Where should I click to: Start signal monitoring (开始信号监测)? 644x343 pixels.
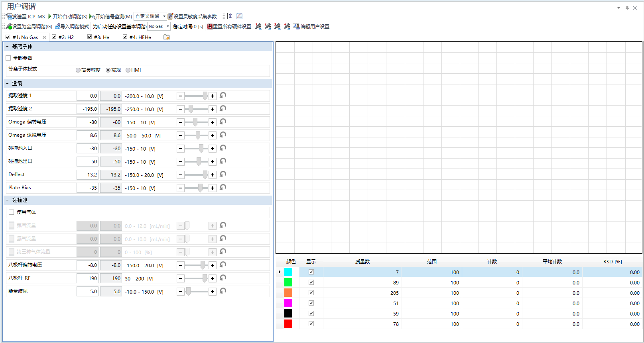click(111, 16)
